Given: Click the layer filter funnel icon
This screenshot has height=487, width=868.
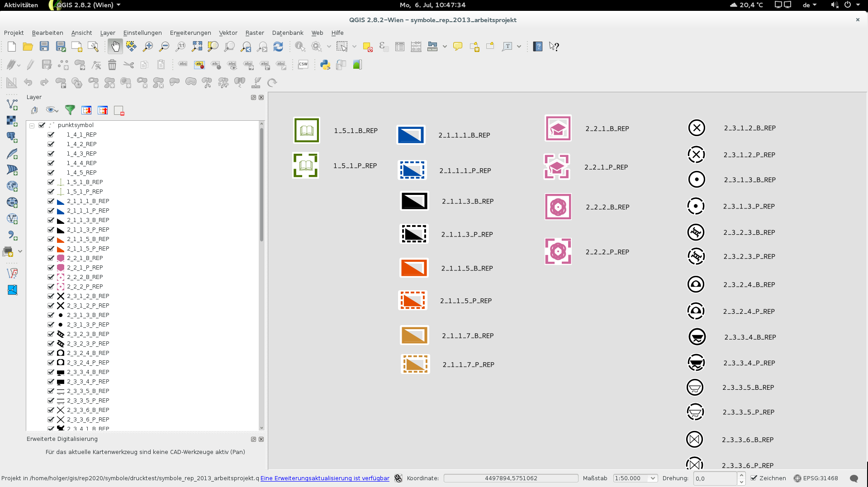Looking at the screenshot, I should (x=70, y=110).
